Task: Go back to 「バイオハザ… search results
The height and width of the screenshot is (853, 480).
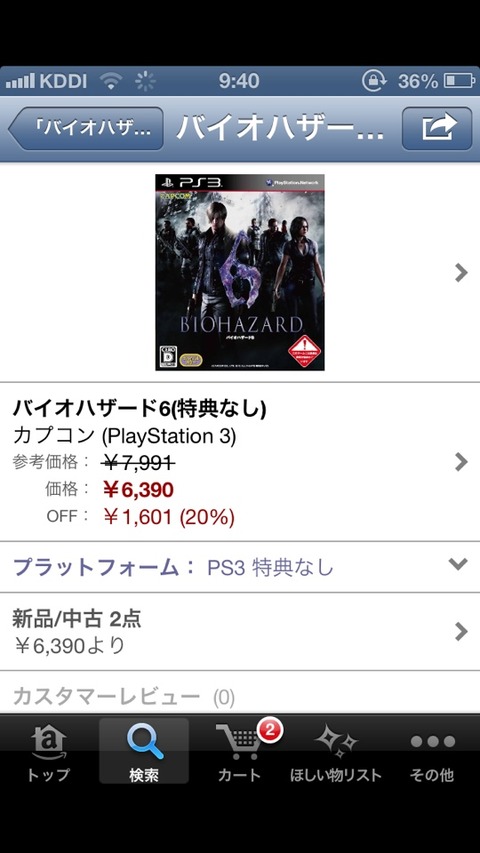Action: pyautogui.click(x=86, y=128)
